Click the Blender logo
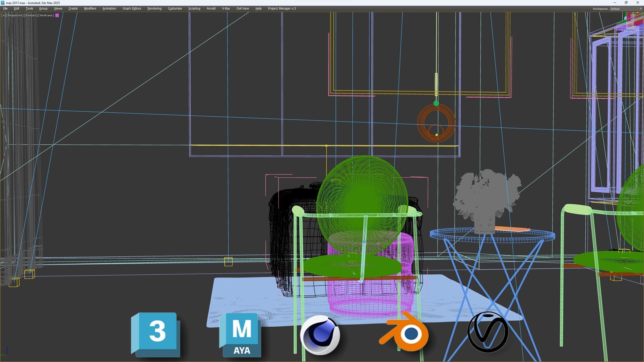 pos(405,332)
